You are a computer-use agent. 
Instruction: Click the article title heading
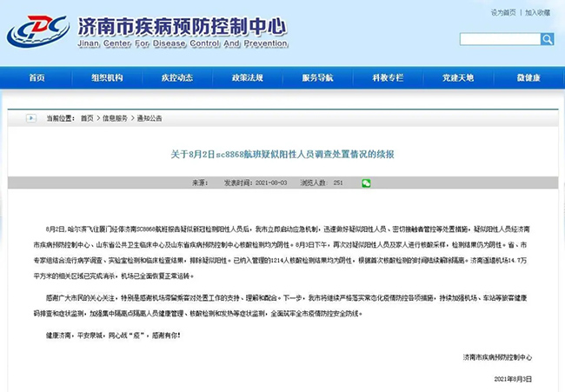[282, 154]
